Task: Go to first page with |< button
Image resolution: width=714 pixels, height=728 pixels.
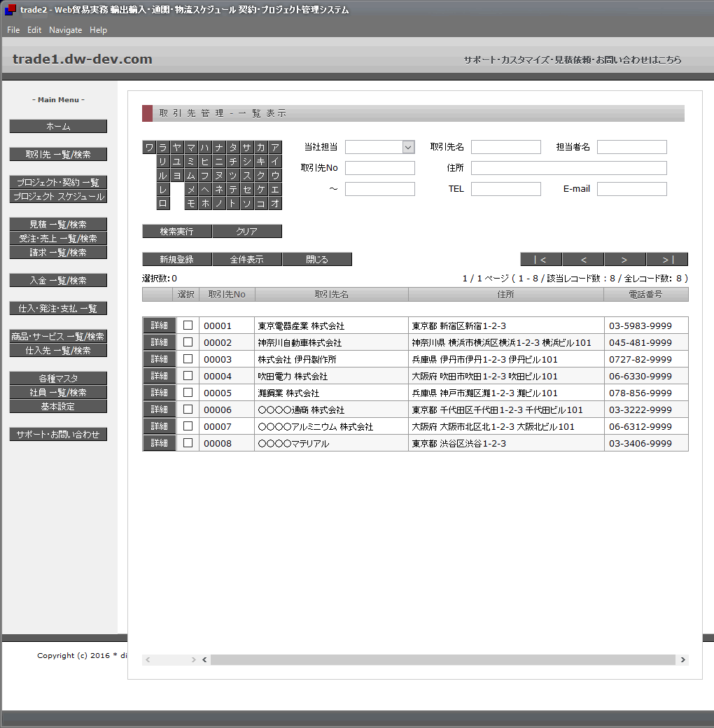Action: click(x=541, y=259)
